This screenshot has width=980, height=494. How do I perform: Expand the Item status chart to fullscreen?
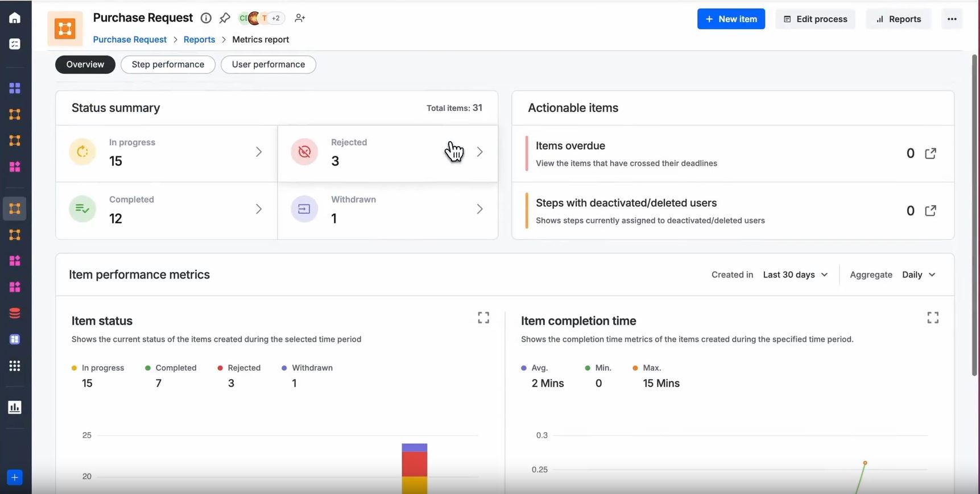[x=483, y=318]
